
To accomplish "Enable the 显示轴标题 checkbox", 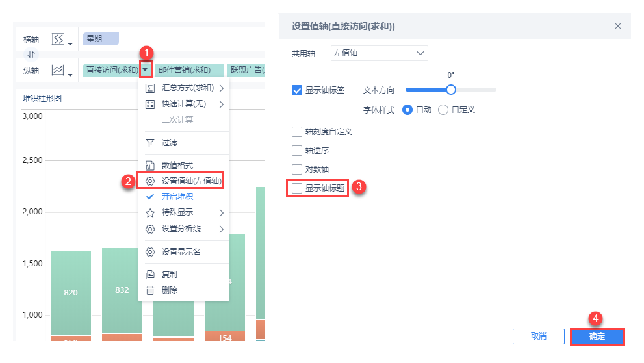I will 297,188.
